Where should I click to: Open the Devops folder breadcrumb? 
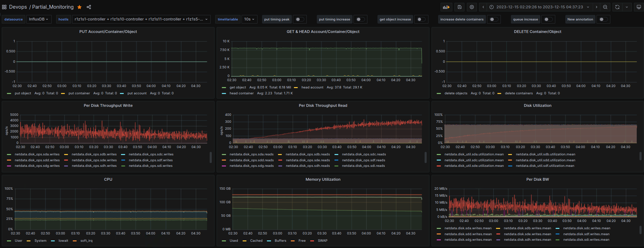(x=18, y=7)
